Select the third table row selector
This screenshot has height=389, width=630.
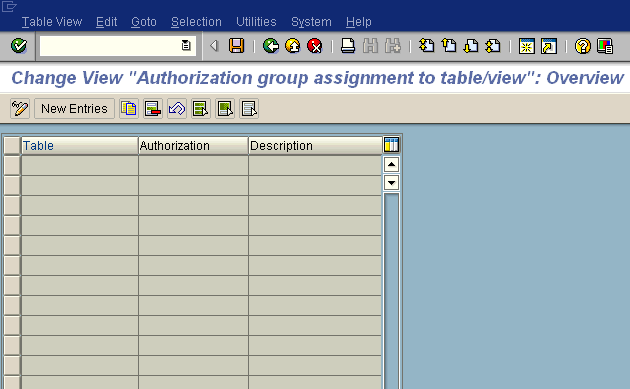12,206
